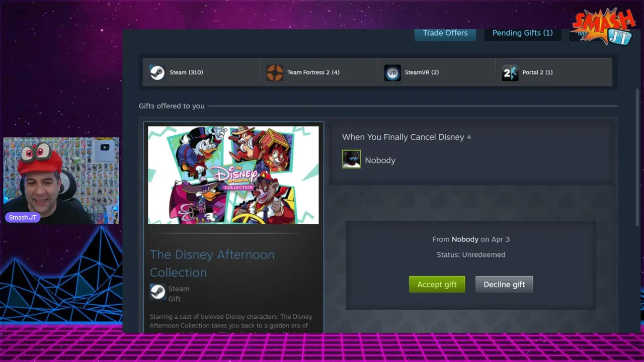Viewport: 644px width, 362px height.
Task: Click Nobody link in the 'From' line
Action: coord(465,239)
